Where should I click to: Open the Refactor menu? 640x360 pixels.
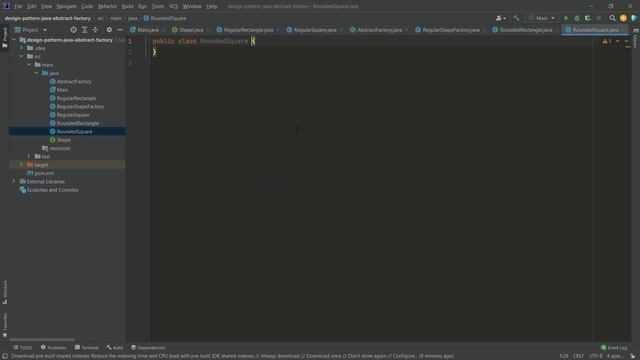107,6
